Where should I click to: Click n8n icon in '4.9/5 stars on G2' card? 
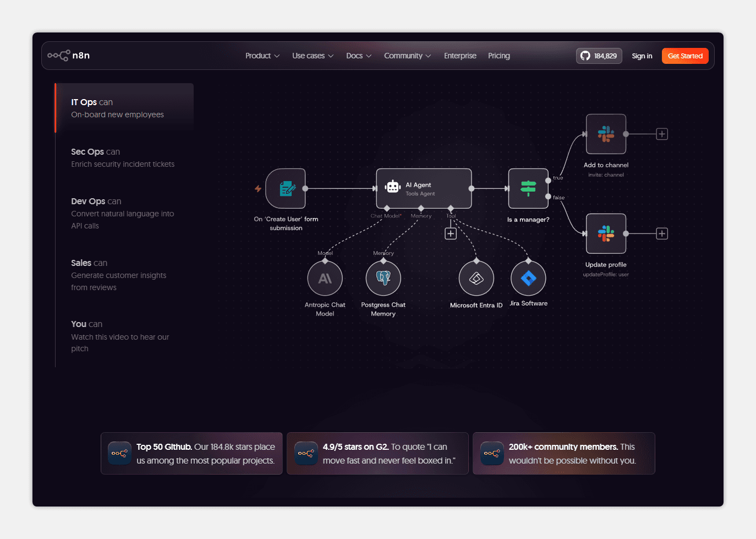[306, 453]
